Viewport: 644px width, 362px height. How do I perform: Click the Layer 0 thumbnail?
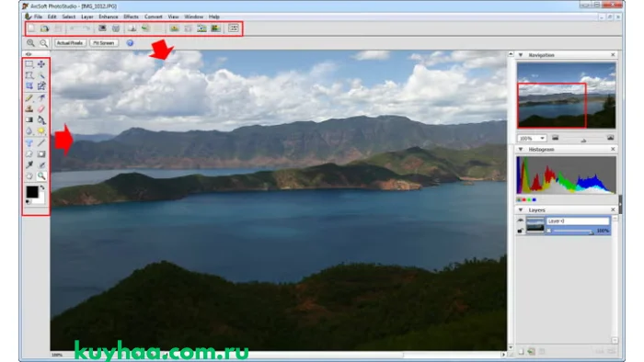click(535, 226)
